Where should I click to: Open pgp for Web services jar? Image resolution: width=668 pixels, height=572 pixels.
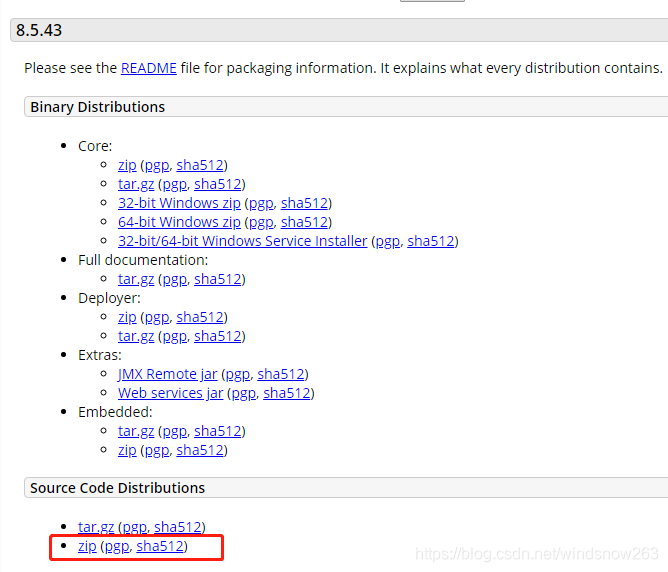[x=244, y=393]
